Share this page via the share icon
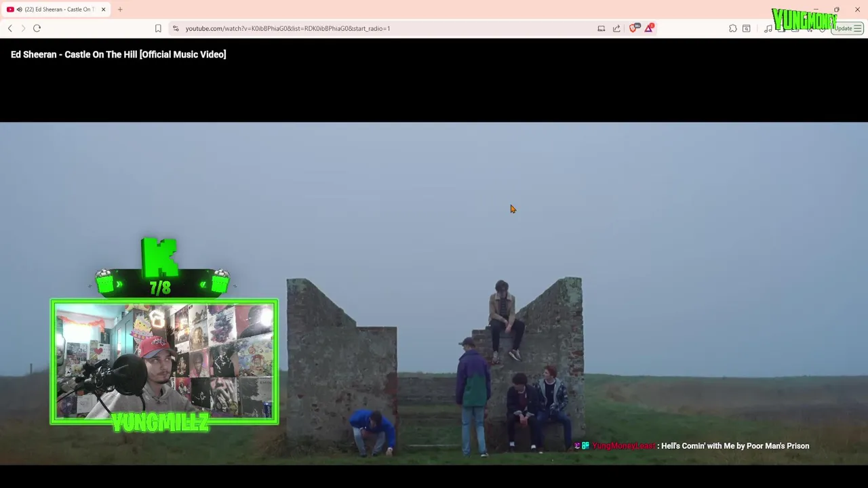This screenshot has height=488, width=868. coord(616,28)
